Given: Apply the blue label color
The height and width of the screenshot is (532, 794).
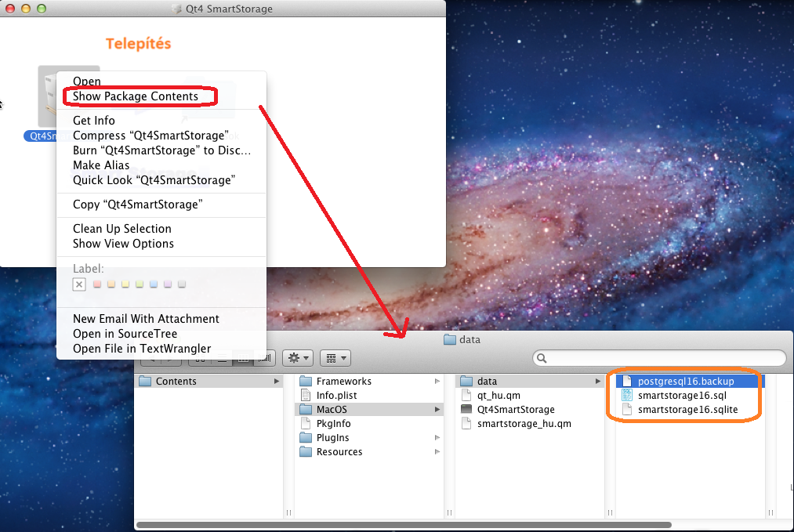Looking at the screenshot, I should (154, 284).
